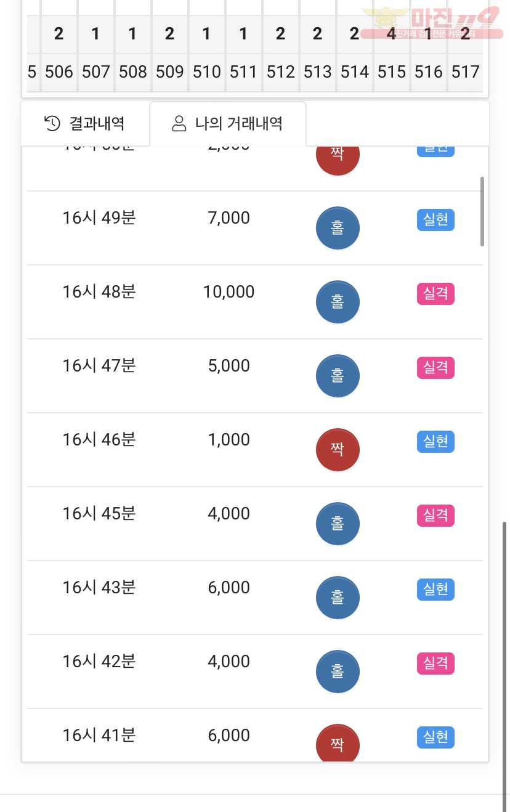
Task: Select the 16시 47분 transaction row
Action: (255, 376)
